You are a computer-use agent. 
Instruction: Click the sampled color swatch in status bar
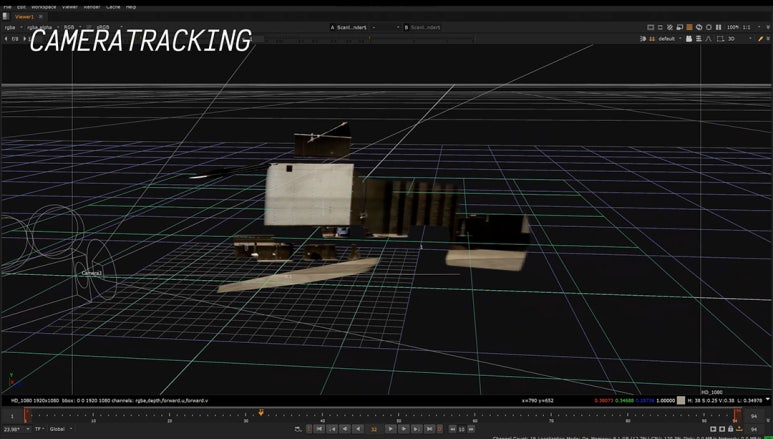(681, 401)
